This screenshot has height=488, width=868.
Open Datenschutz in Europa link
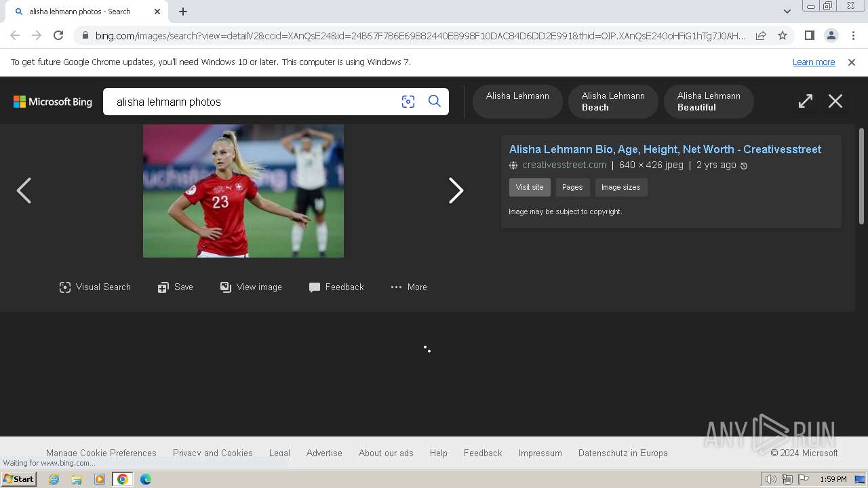623,453
